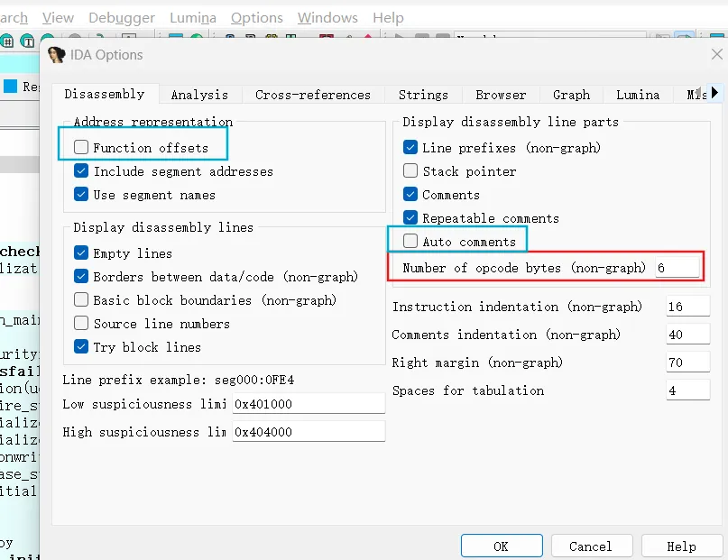Click the Help button in dialog
The image size is (728, 560).
[x=682, y=546]
